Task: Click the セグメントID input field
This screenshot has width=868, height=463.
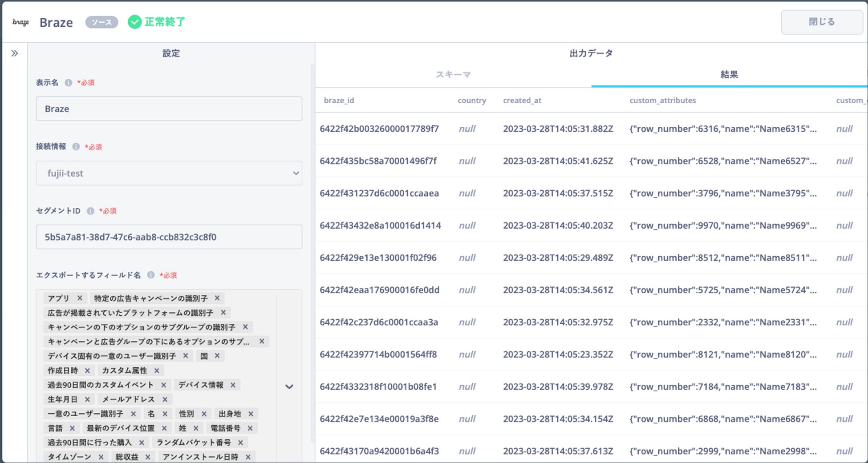Action: (x=169, y=237)
